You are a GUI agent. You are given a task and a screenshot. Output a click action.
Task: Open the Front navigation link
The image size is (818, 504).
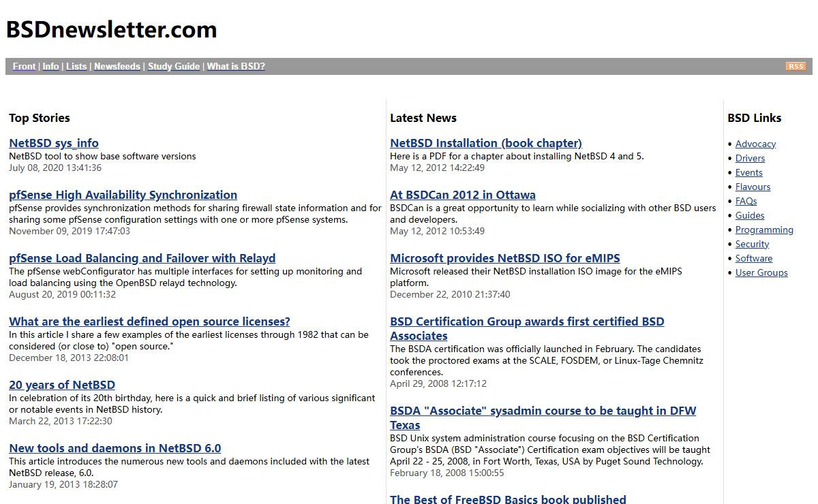click(24, 66)
